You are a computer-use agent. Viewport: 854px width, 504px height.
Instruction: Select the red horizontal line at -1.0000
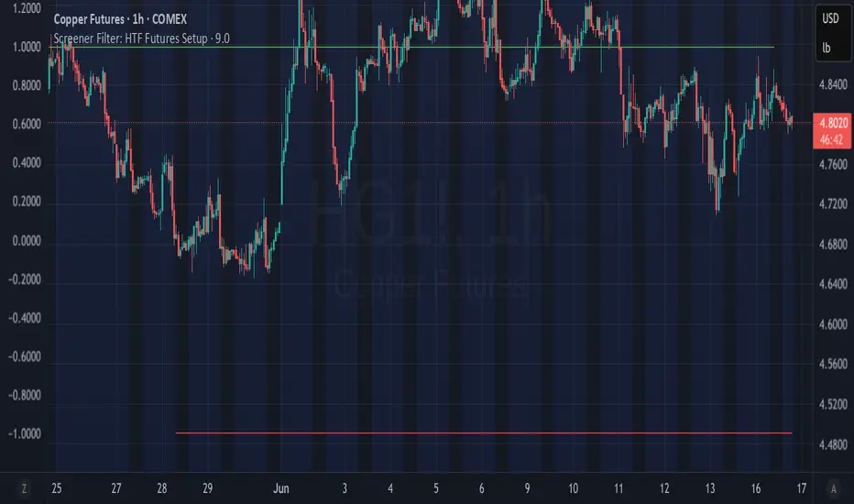[x=484, y=433]
